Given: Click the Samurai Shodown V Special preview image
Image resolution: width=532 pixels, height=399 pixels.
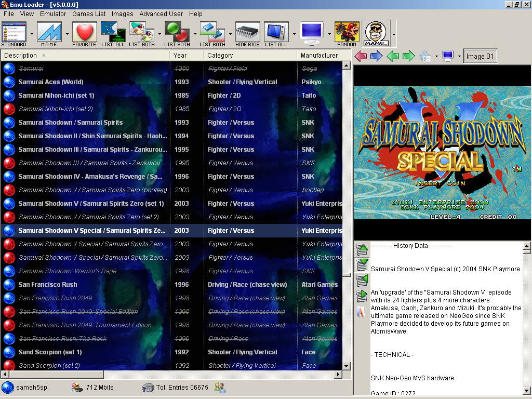Looking at the screenshot, I should (x=442, y=153).
